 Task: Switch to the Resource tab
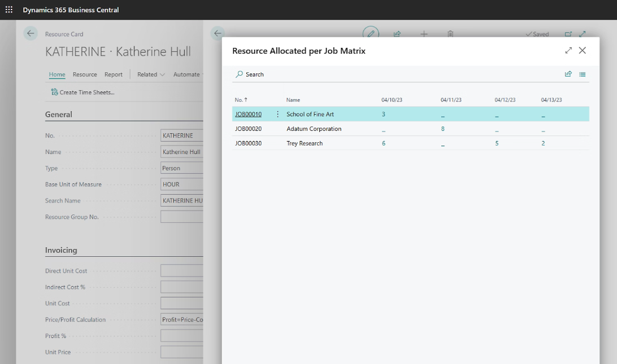85,74
